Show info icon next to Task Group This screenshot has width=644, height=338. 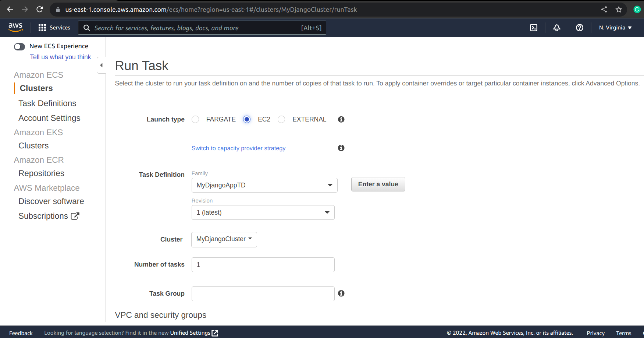coord(341,293)
